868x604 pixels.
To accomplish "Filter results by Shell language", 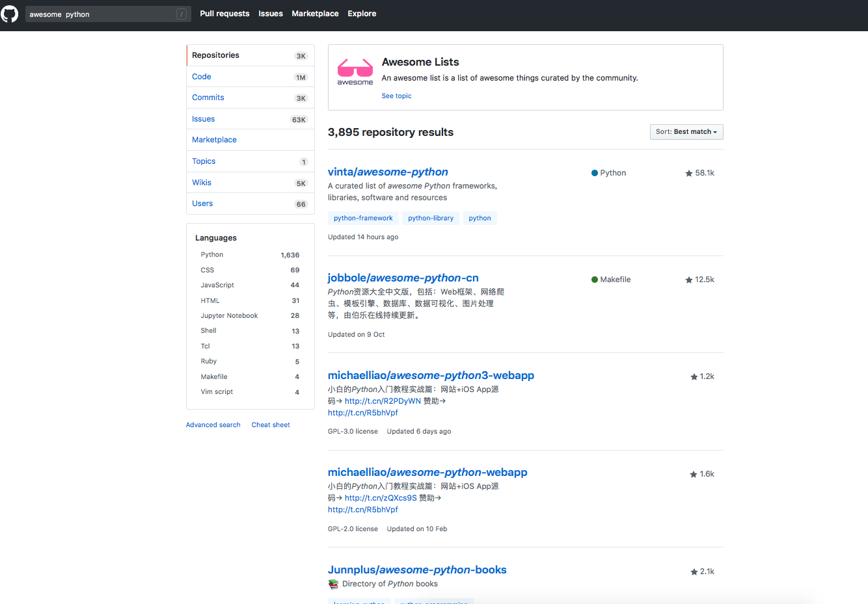I will click(x=250, y=330).
